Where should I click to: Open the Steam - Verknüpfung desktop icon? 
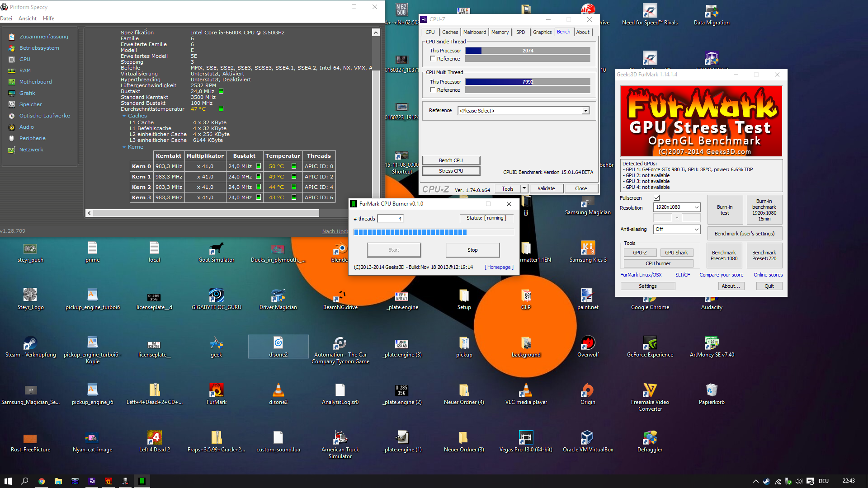(x=30, y=343)
